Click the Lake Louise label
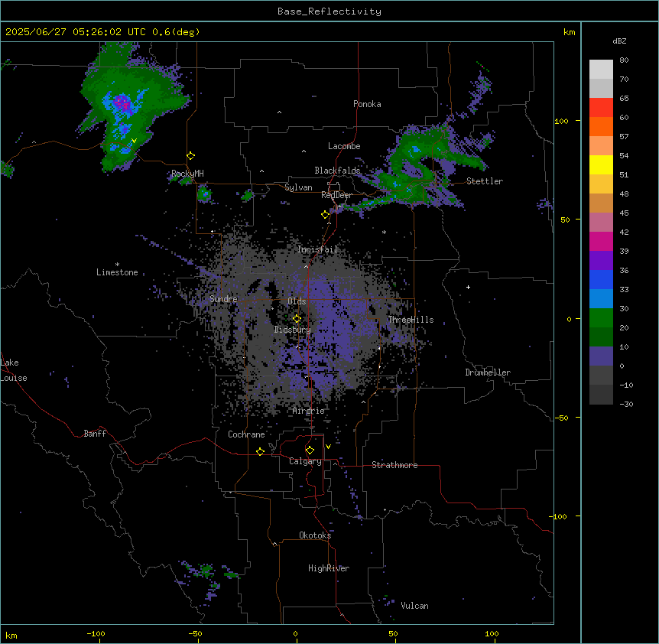 point(14,370)
